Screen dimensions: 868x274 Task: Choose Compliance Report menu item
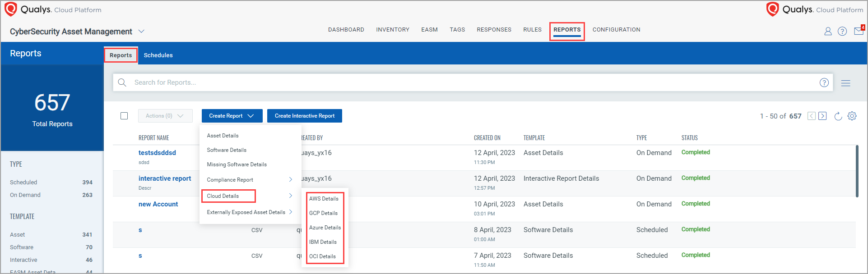pos(230,180)
